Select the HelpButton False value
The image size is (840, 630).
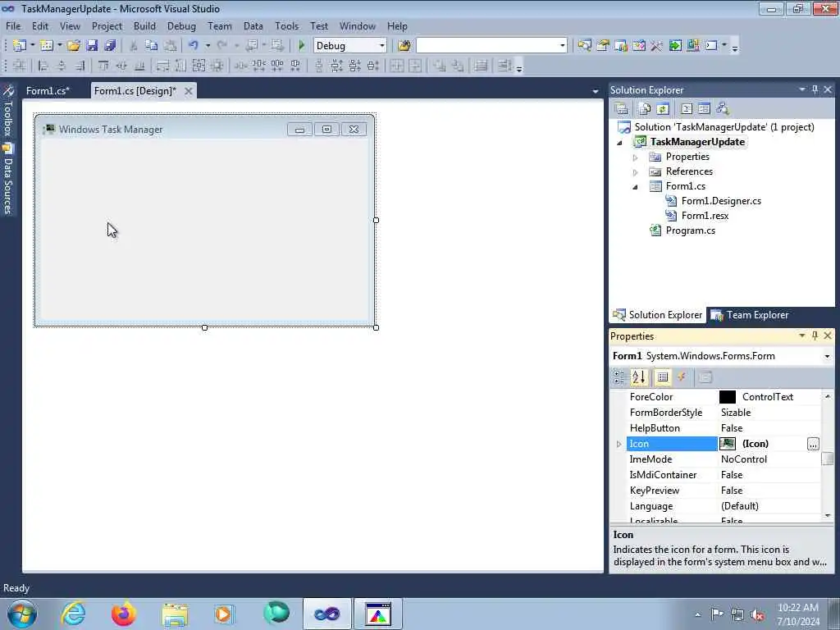click(769, 428)
